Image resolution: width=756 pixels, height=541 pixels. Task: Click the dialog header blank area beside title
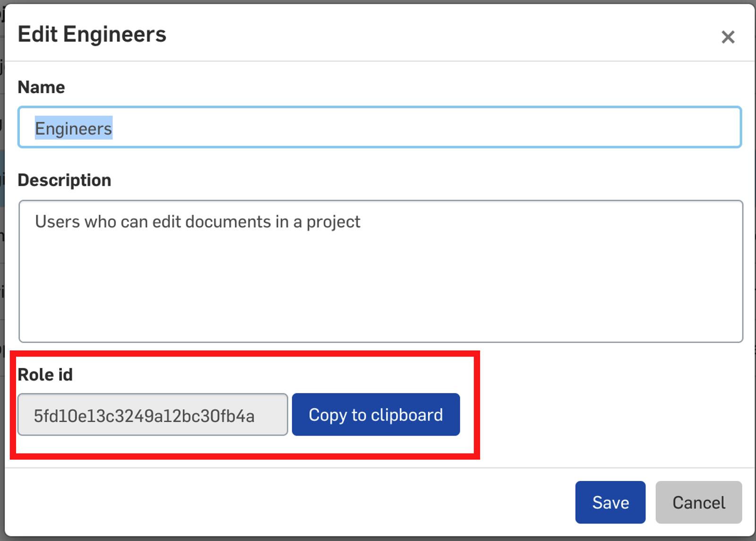click(x=425, y=35)
